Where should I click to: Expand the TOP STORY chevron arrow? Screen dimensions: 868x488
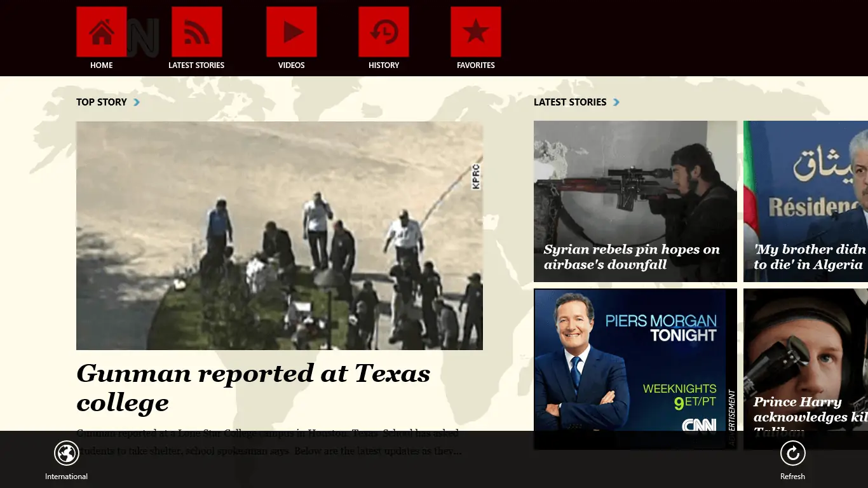pyautogui.click(x=137, y=102)
